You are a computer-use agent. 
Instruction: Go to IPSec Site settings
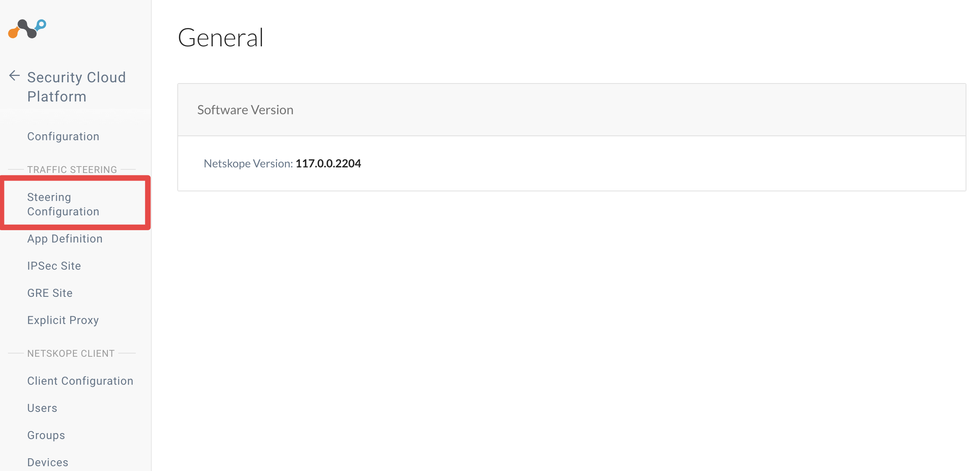[x=54, y=266]
